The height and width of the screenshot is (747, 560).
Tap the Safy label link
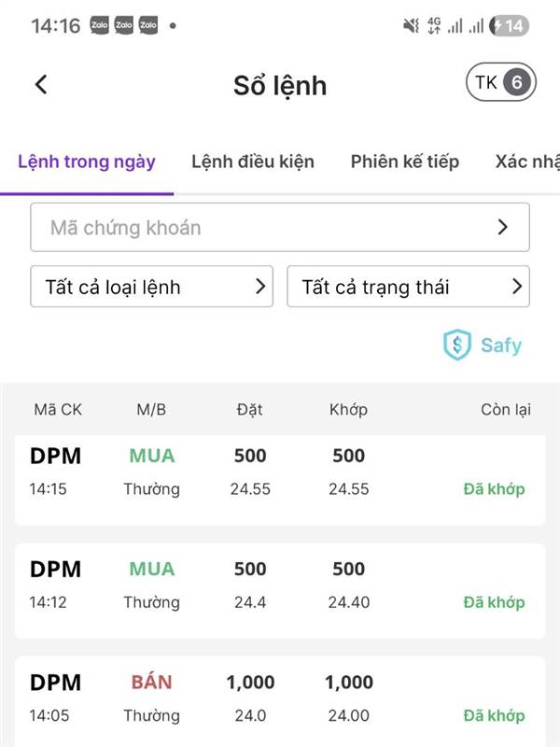coord(501,345)
